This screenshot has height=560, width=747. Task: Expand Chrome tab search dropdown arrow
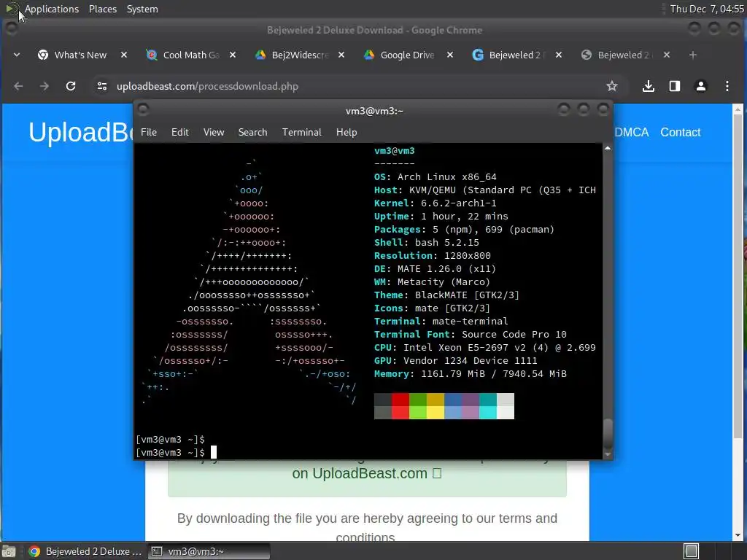click(17, 55)
